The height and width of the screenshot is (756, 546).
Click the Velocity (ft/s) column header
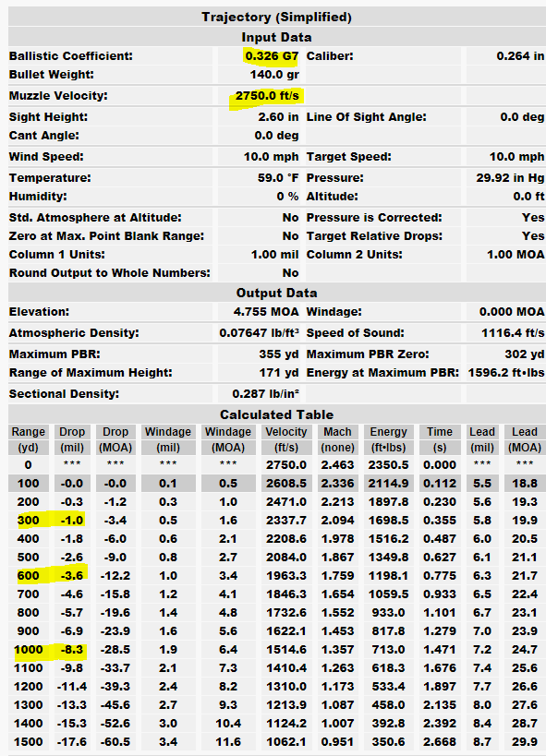point(285,439)
